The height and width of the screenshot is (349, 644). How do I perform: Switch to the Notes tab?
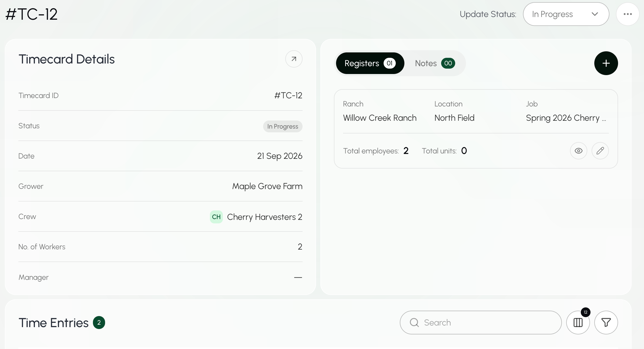(x=435, y=63)
